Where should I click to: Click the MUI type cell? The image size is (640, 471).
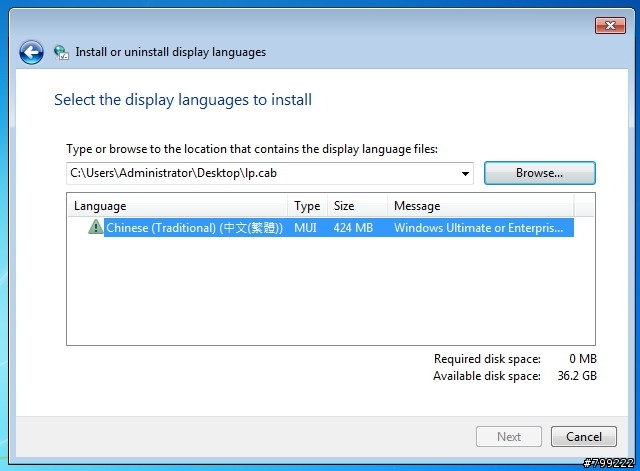point(305,228)
